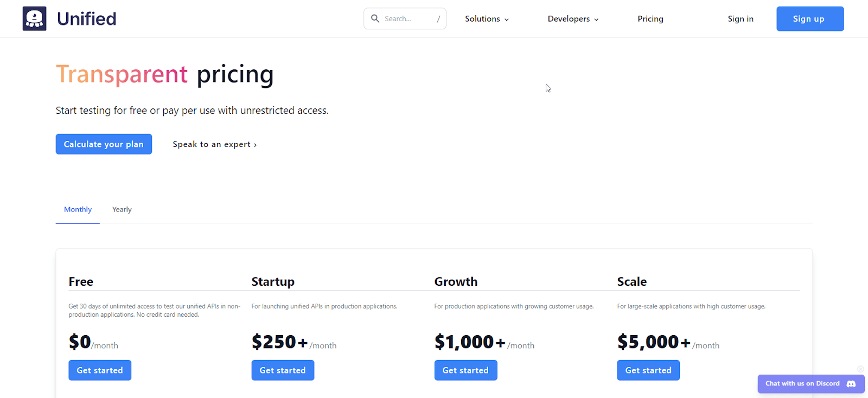Expand the Solutions dropdown menu

tap(487, 19)
